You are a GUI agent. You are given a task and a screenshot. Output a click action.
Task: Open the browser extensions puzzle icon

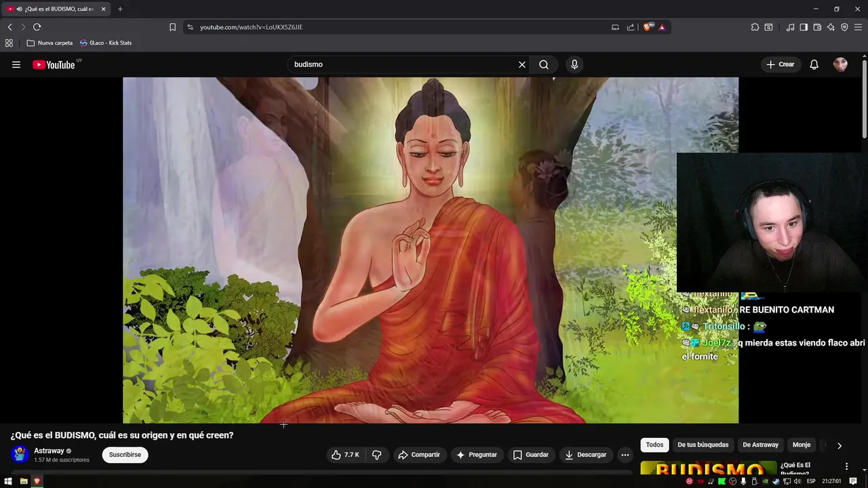(x=755, y=27)
